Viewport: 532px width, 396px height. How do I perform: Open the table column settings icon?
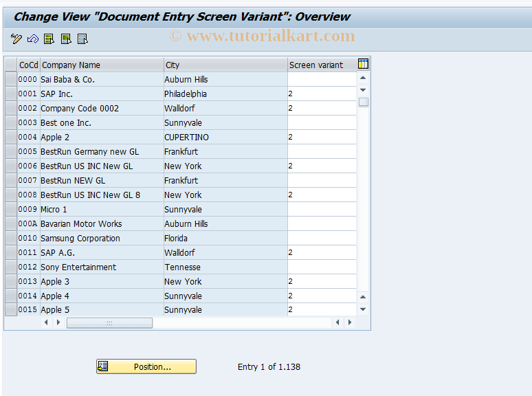pos(363,64)
